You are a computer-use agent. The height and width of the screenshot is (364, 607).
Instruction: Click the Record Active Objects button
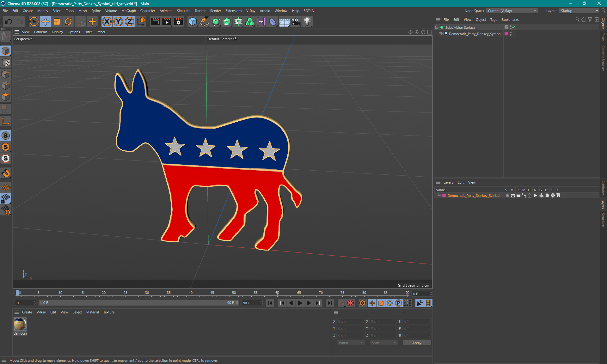342,303
